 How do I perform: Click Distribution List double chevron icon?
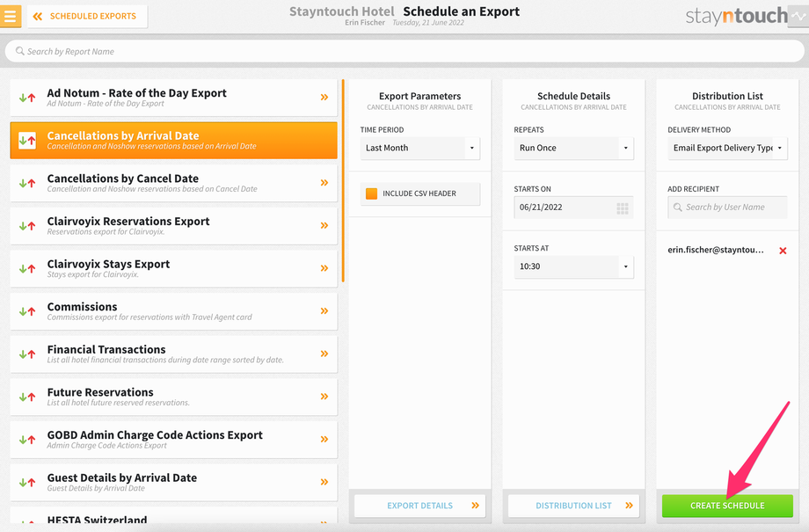click(x=629, y=506)
